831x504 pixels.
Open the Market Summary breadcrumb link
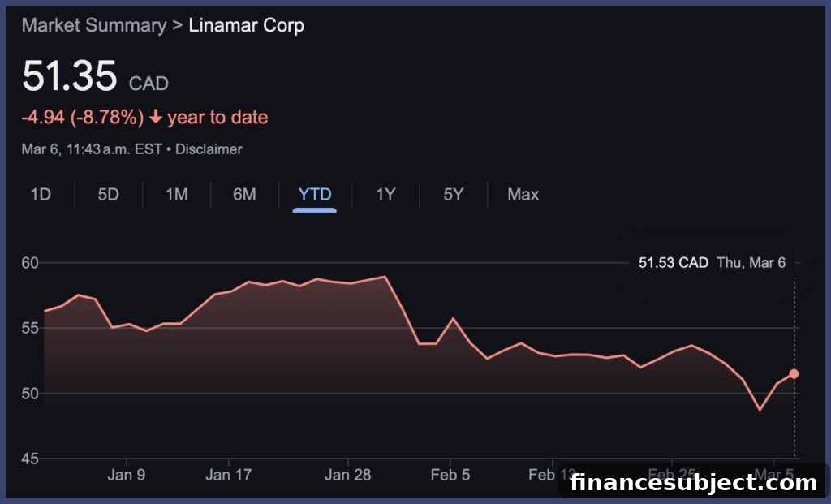(94, 25)
